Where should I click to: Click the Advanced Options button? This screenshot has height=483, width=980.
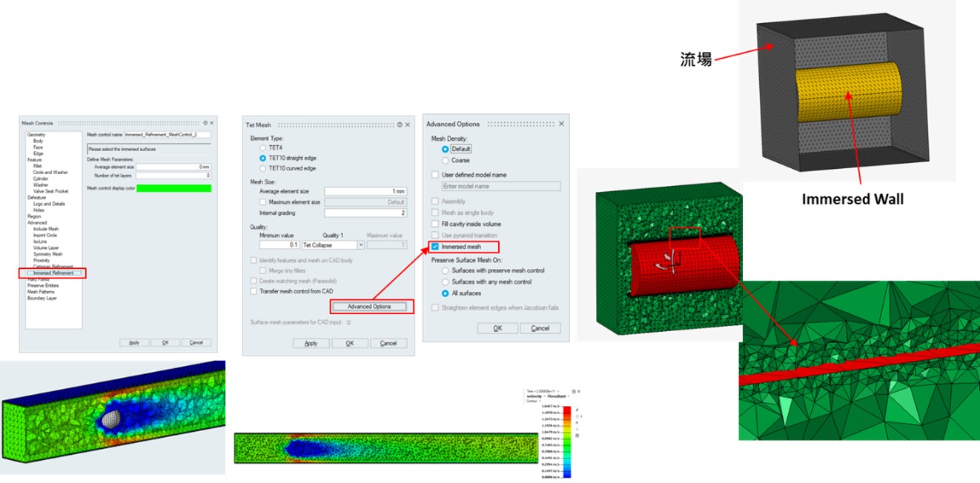369,307
